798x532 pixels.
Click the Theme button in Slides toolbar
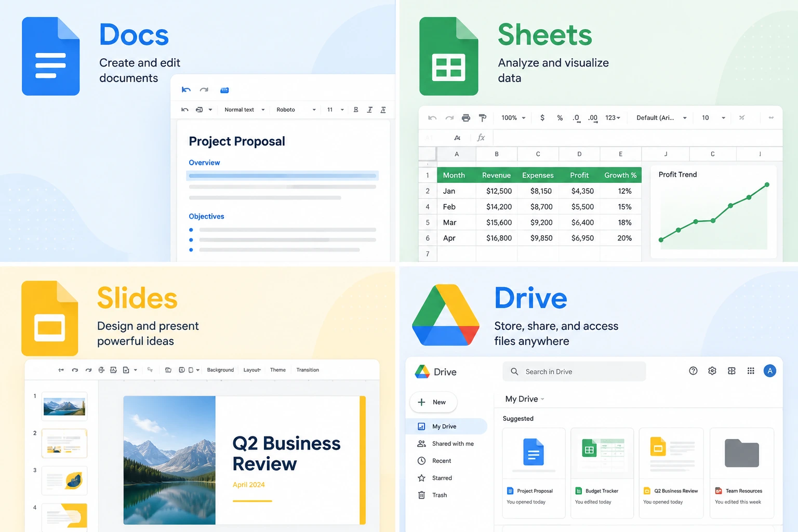pos(278,370)
